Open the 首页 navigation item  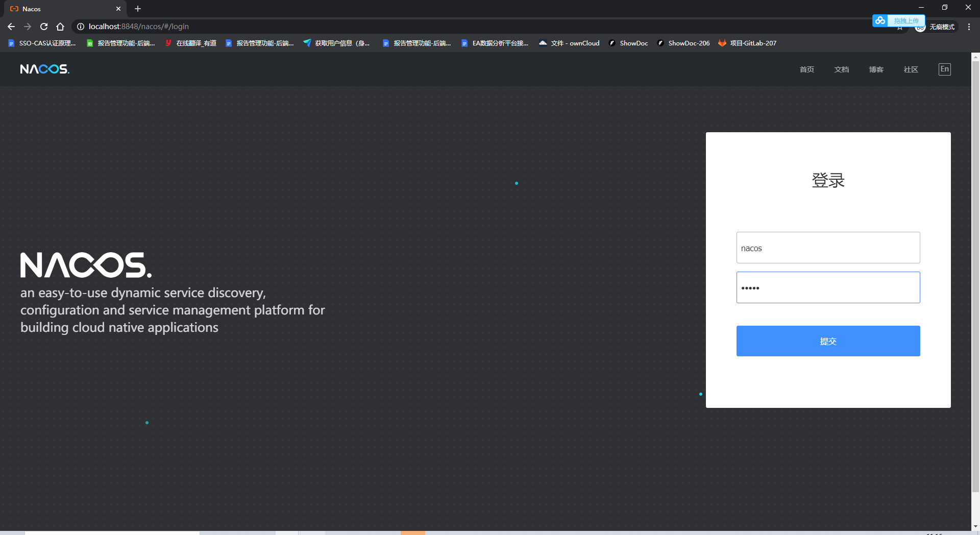pos(807,69)
